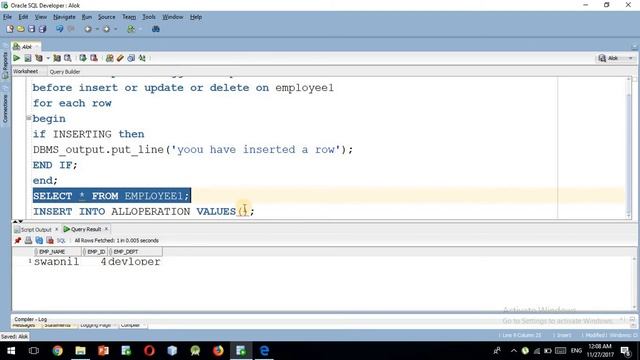
Task: Open the Forward button history dropdown arrow
Action: point(116,29)
